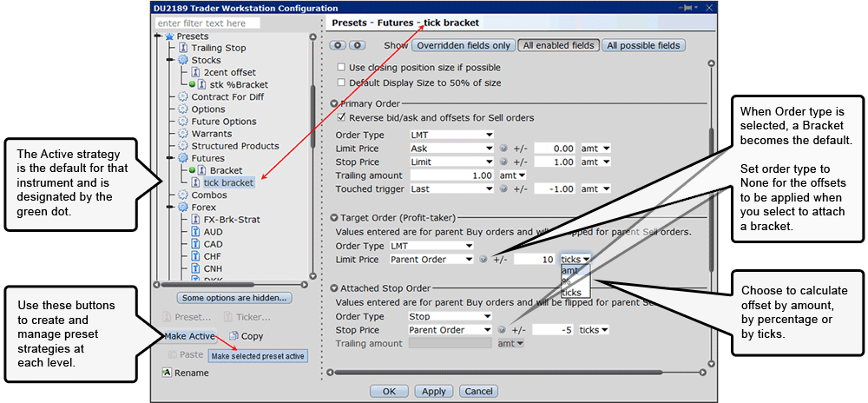Click the AUD currency icon
Screen dimensions: 868x403
click(x=194, y=232)
